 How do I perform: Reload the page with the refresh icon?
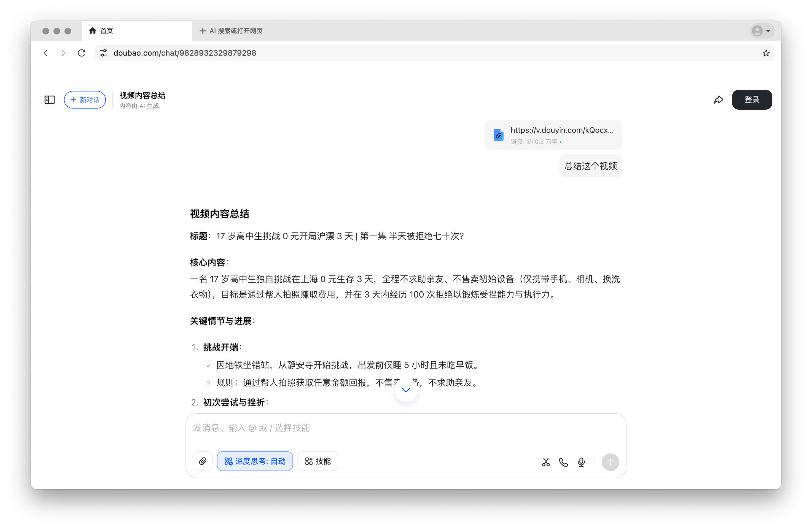(x=82, y=53)
